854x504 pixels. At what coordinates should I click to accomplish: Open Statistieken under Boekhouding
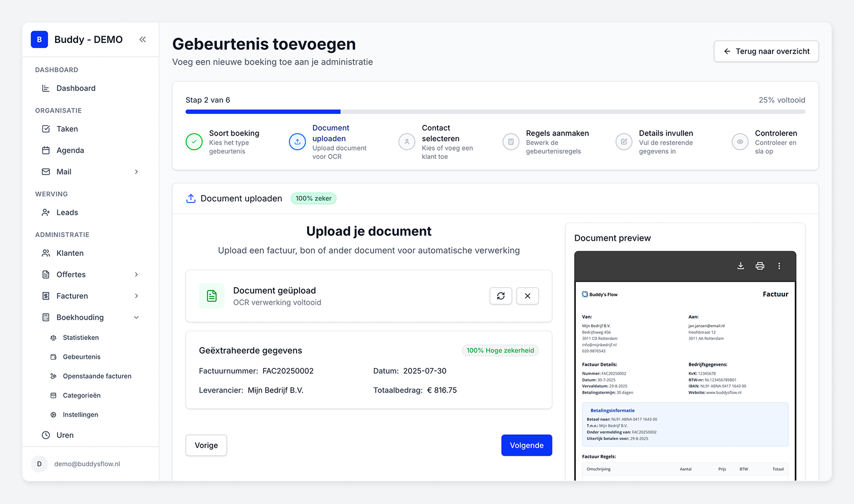pos(80,337)
